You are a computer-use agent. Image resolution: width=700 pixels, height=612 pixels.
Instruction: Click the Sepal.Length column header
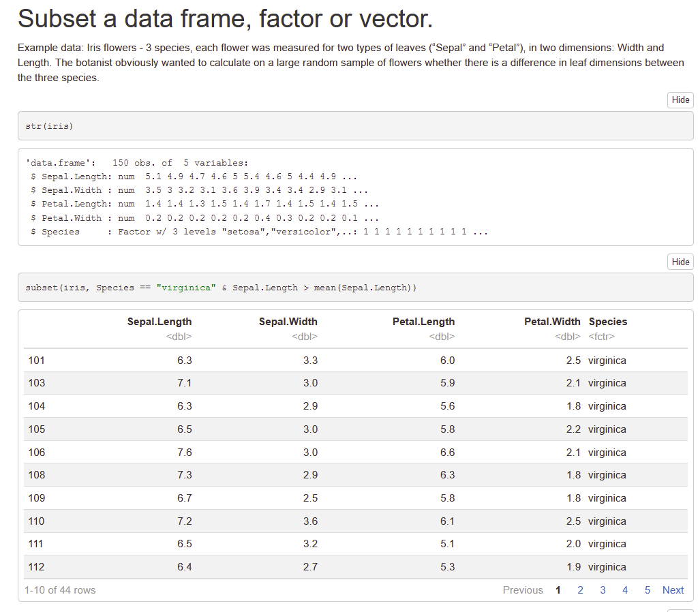[x=159, y=322]
